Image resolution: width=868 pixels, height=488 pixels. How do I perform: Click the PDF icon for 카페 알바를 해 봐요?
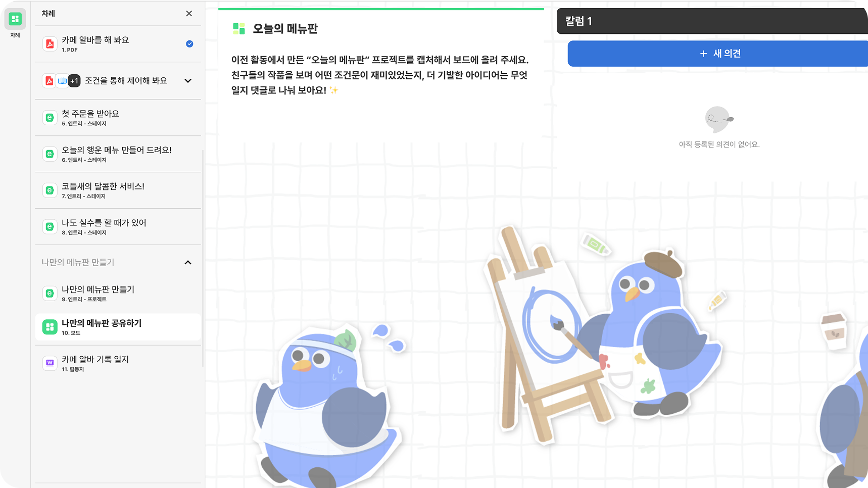50,44
